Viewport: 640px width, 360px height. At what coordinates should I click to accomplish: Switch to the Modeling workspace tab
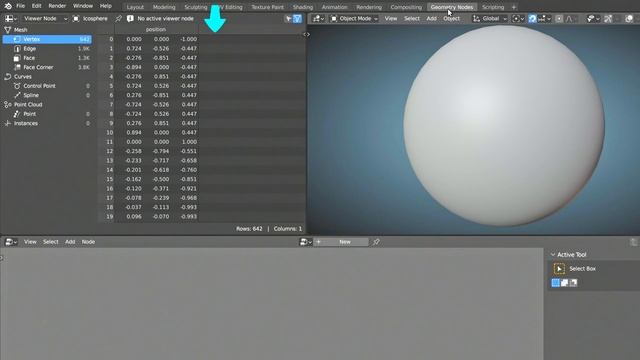pos(164,7)
